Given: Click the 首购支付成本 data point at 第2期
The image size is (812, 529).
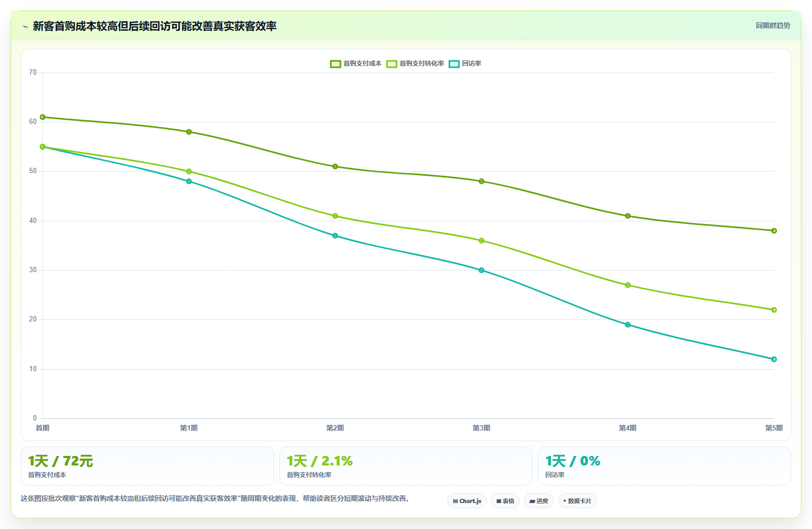Looking at the screenshot, I should click(x=335, y=166).
